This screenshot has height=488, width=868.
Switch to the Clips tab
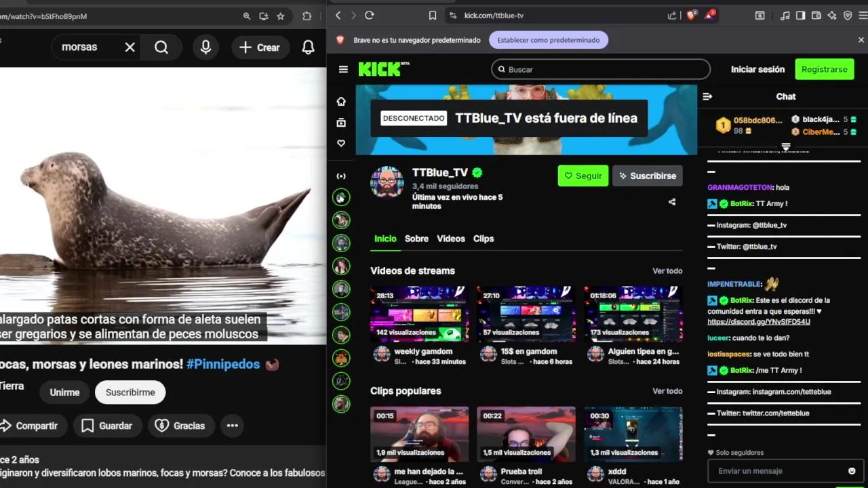484,239
